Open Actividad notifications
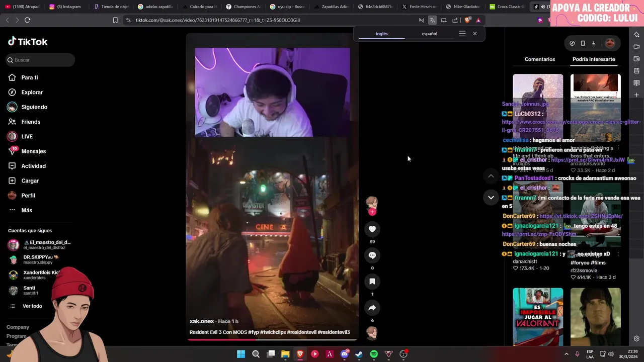 [x=33, y=166]
